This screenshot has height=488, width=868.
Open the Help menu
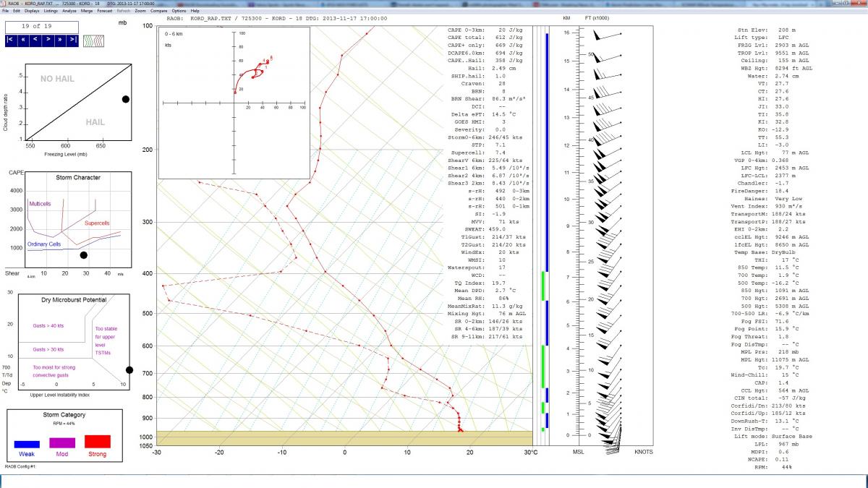tap(195, 11)
